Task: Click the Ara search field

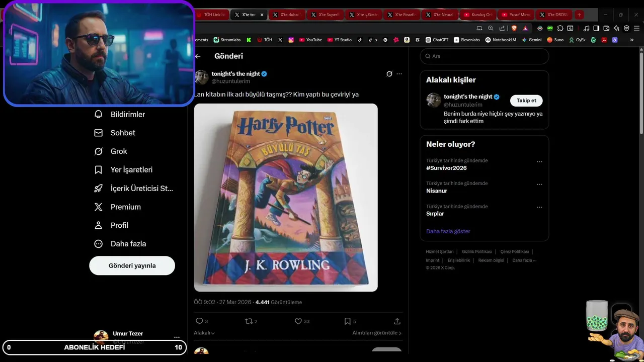Action: (x=484, y=56)
